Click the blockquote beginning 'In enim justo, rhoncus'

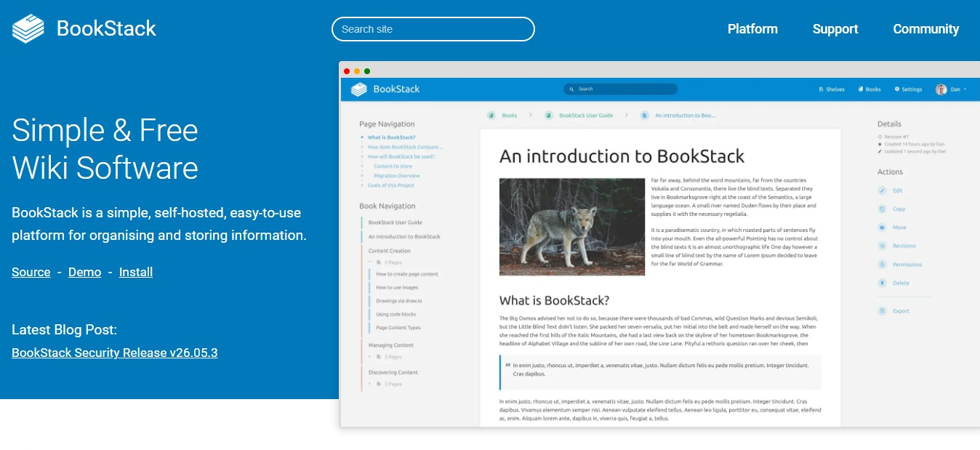(660, 372)
